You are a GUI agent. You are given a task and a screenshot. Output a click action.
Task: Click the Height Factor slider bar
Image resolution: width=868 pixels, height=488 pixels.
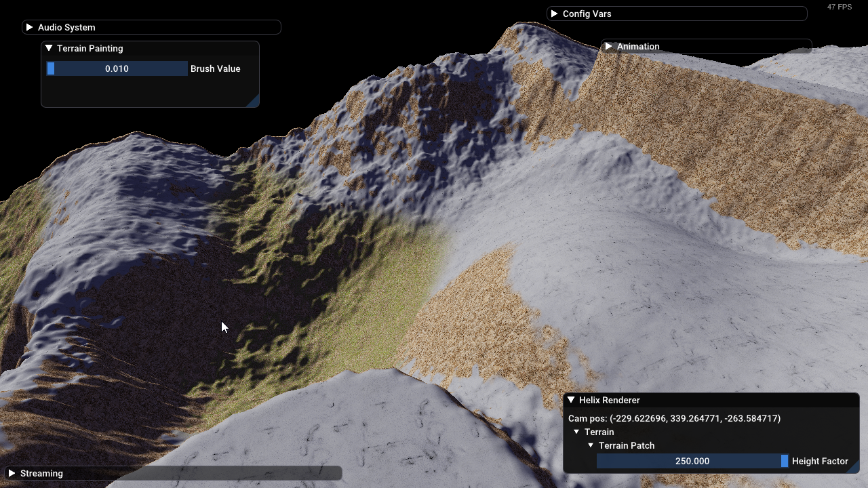(692, 461)
